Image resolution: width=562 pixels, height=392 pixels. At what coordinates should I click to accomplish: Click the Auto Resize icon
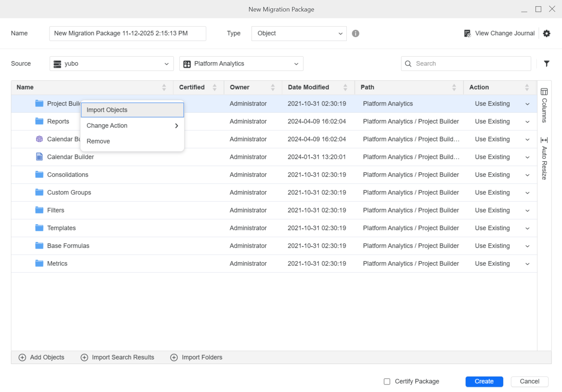[x=544, y=140]
